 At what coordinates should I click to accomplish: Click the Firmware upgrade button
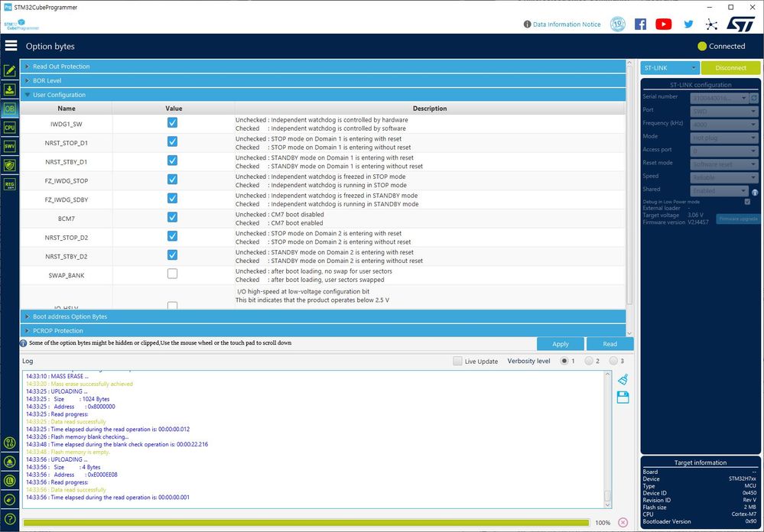738,219
